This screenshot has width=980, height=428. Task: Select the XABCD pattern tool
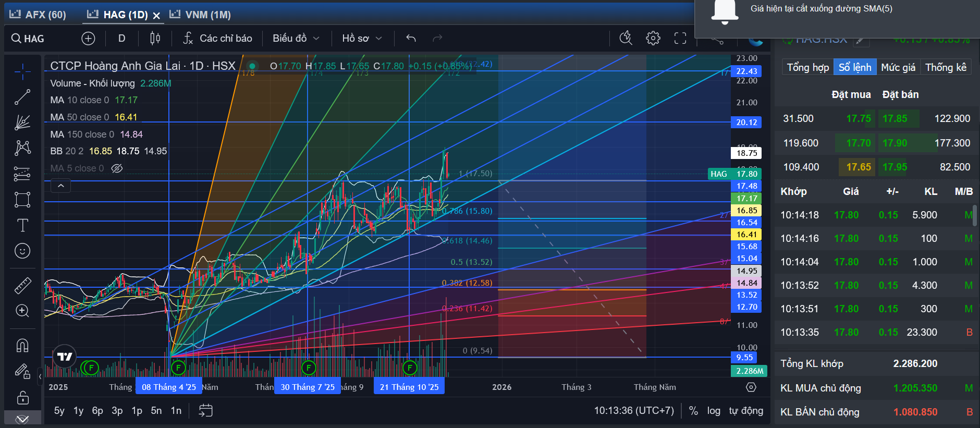click(x=22, y=148)
